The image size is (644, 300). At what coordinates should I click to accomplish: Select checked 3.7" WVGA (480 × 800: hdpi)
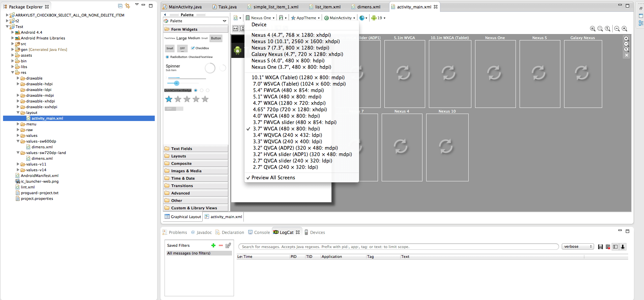point(286,129)
